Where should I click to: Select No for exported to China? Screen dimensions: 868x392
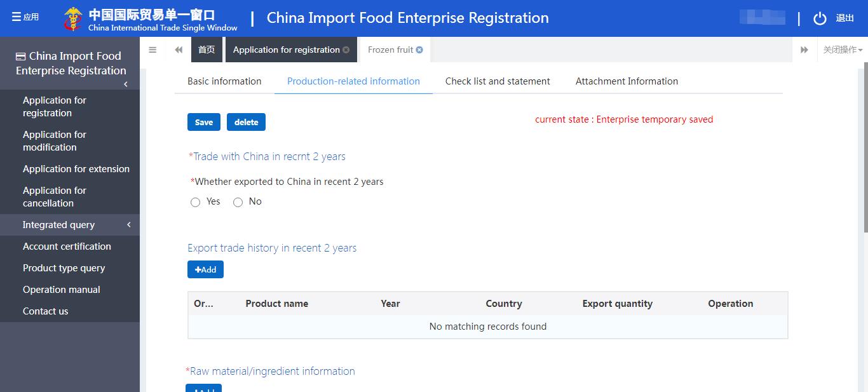click(x=238, y=202)
